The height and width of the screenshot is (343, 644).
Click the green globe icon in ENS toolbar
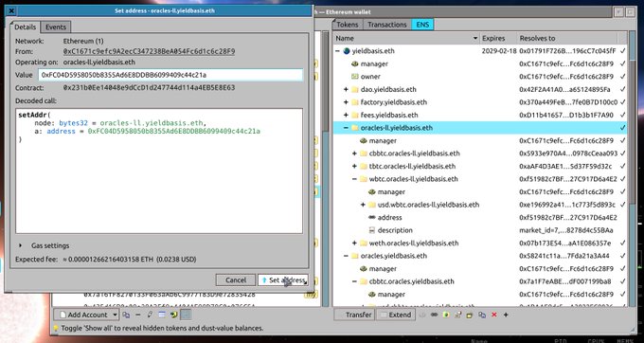point(446,315)
